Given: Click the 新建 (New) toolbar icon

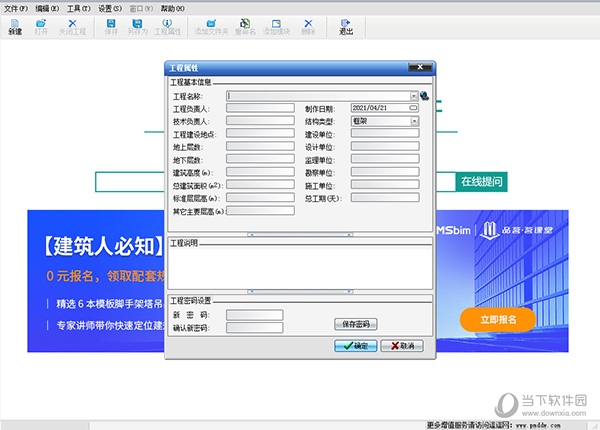Looking at the screenshot, I should 14,25.
